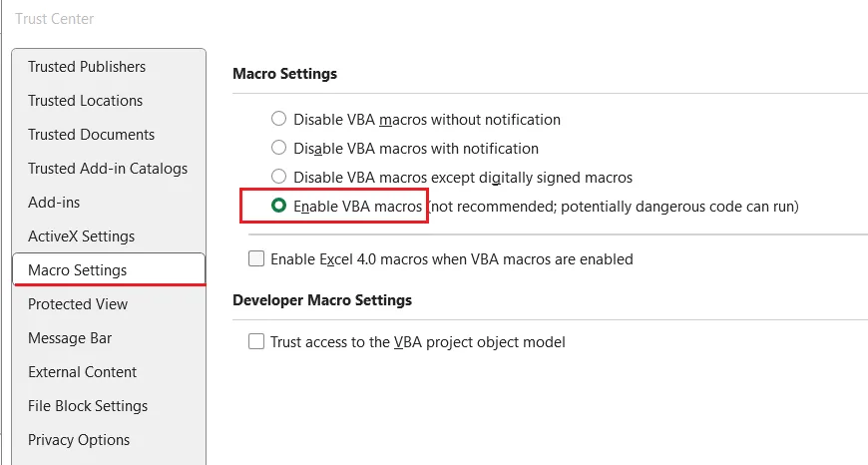Open Privacy Options category
This screenshot has height=465, width=868.
pos(79,440)
